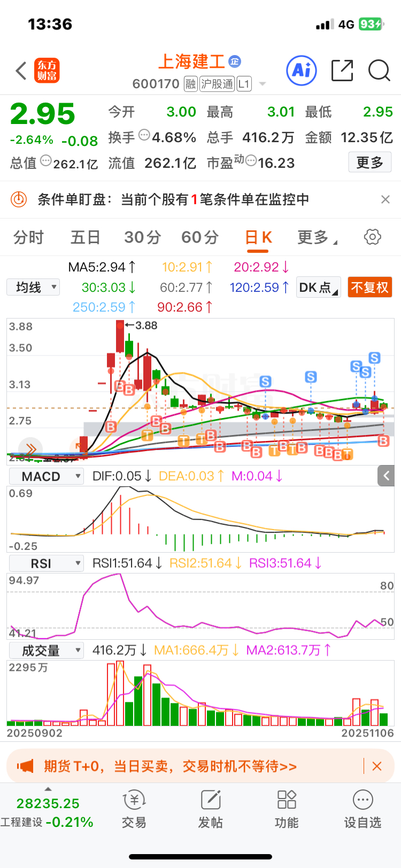Screen dimensions: 401x868
Task: Tap the RSI1:51.64 value
Action: (x=128, y=563)
